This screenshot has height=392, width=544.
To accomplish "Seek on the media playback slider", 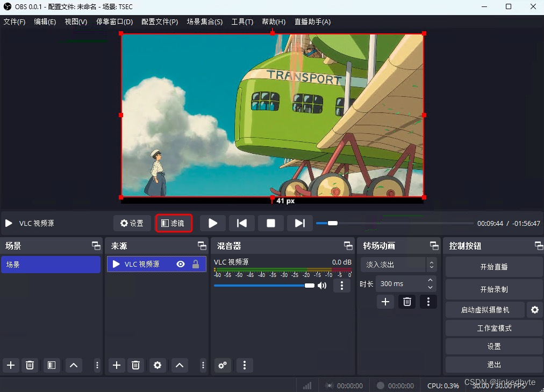I will (x=395, y=223).
